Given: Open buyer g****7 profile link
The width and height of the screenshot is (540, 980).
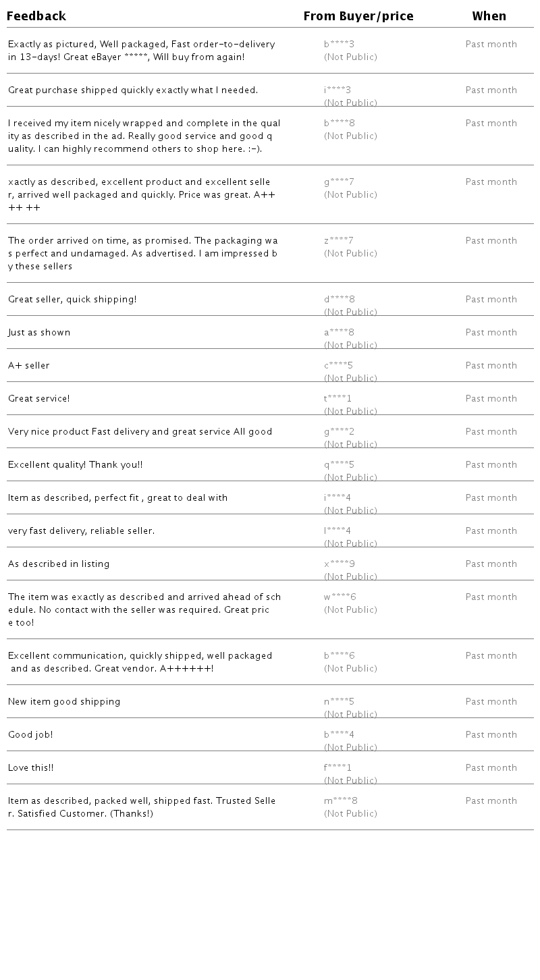Looking at the screenshot, I should tap(339, 182).
